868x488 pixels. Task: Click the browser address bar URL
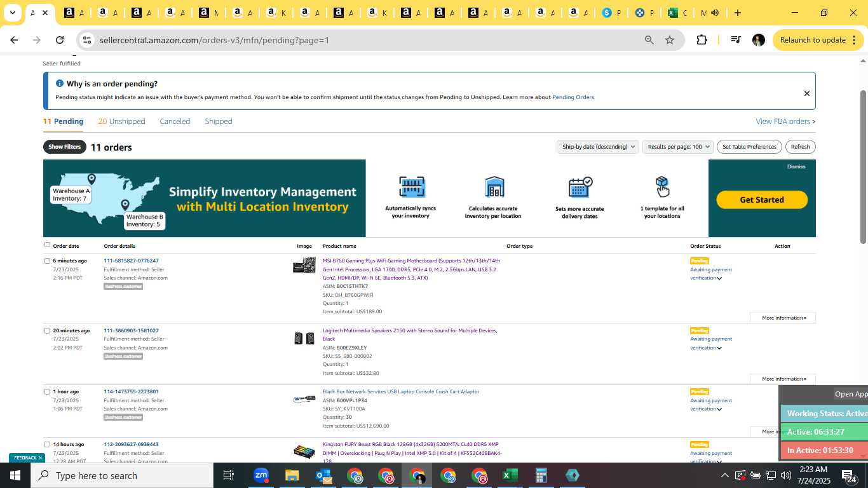(x=214, y=40)
